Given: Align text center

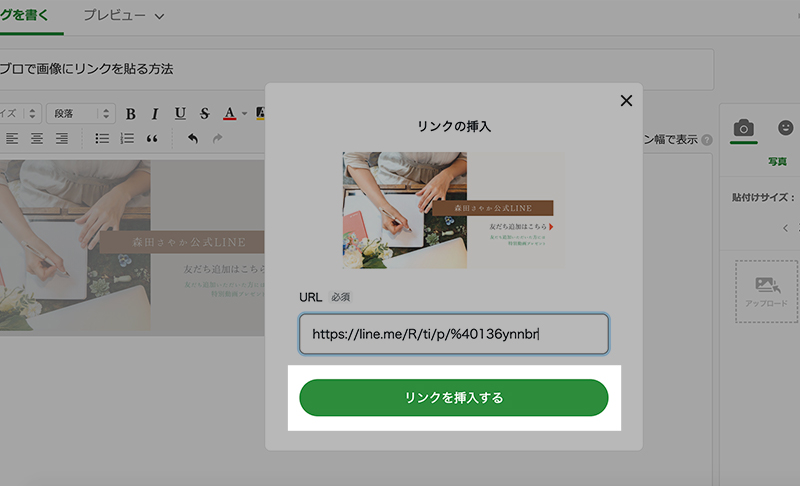Looking at the screenshot, I should 37,138.
